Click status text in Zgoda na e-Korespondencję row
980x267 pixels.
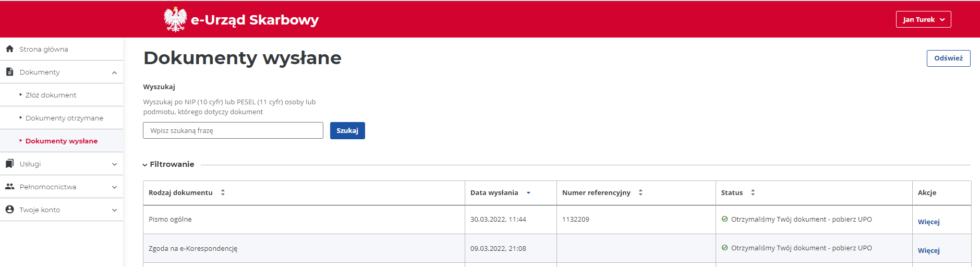coord(802,248)
